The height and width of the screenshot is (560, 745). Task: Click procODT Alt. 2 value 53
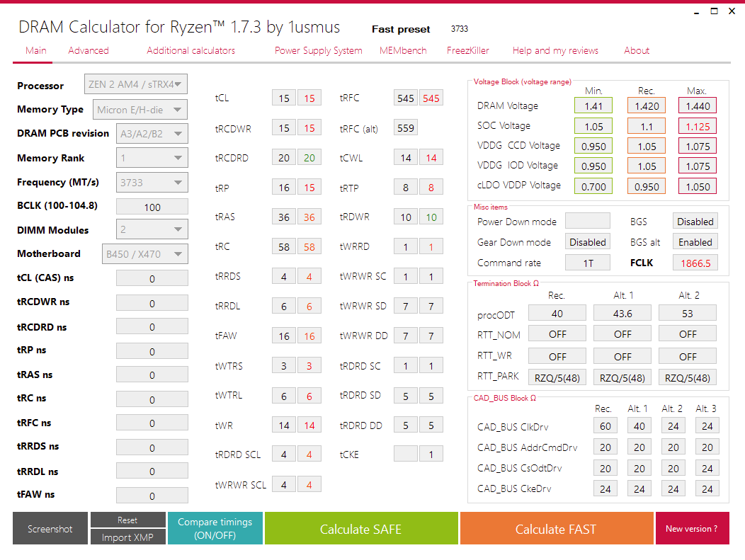point(688,314)
